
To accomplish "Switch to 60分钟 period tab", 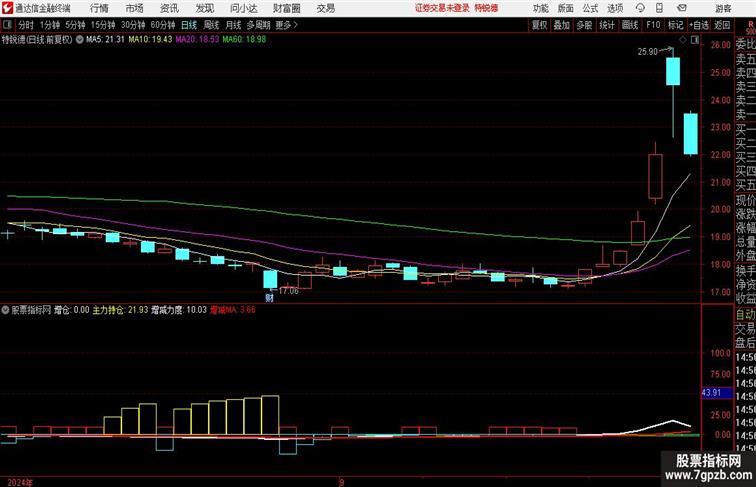I will click(163, 25).
